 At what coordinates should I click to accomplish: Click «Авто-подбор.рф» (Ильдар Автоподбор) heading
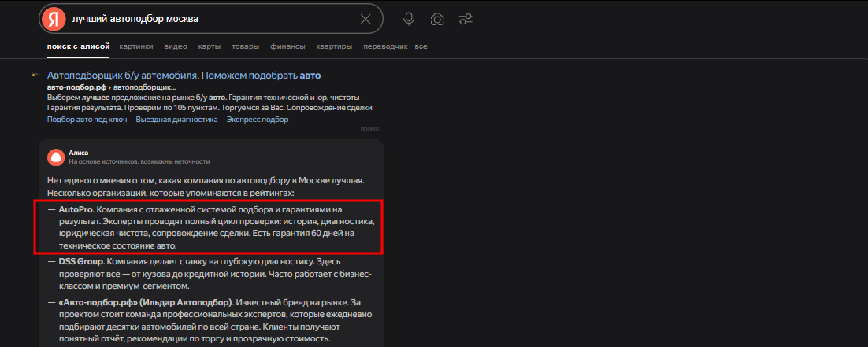(147, 303)
